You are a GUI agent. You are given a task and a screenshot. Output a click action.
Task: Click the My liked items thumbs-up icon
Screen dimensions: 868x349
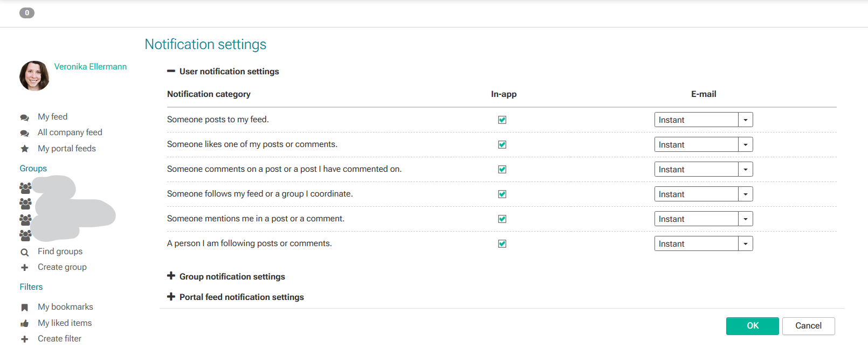coord(24,324)
